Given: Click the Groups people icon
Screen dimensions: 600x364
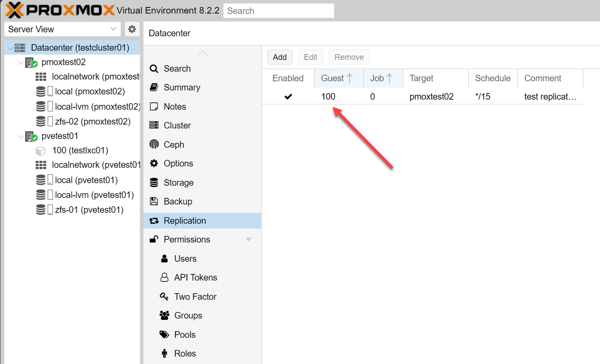Looking at the screenshot, I should (x=164, y=315).
